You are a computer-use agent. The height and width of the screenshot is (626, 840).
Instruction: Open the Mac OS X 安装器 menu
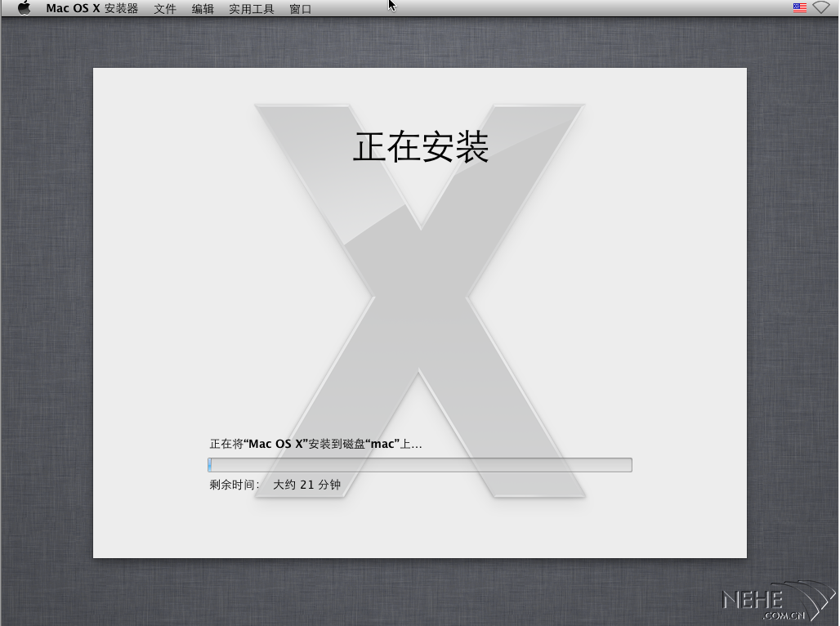[x=92, y=8]
